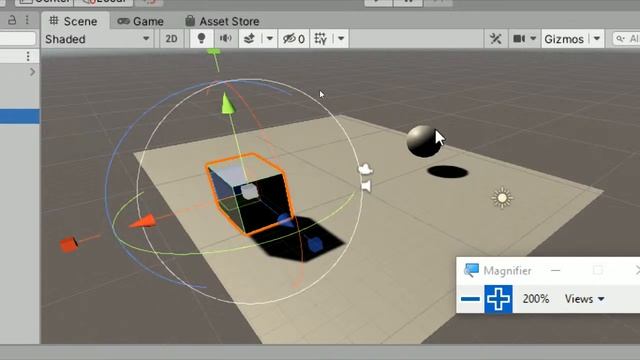Click the Magnifier app icon
The image size is (640, 360).
[x=471, y=270]
